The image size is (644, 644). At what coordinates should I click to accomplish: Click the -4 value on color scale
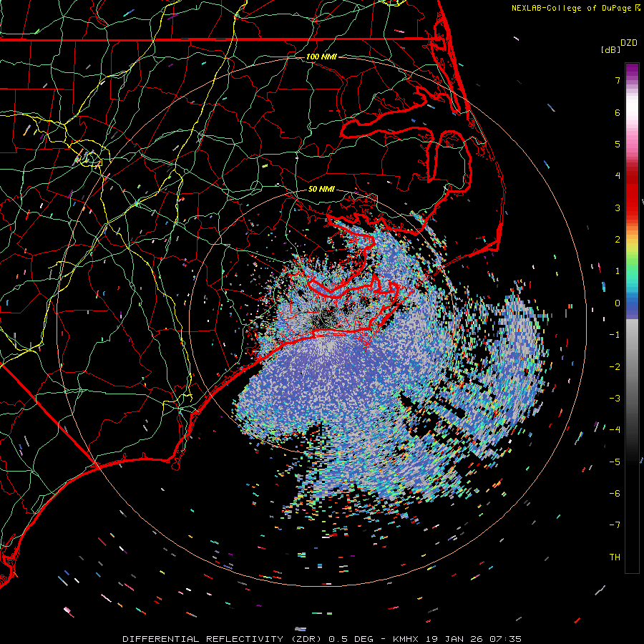point(615,430)
